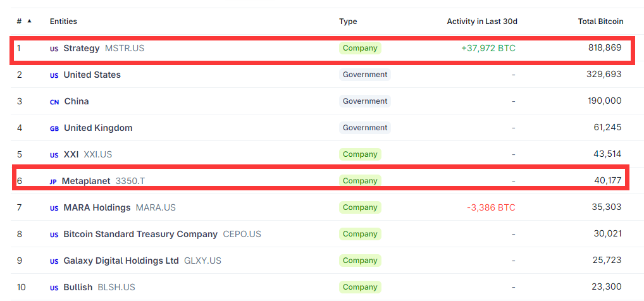Image resolution: width=644 pixels, height=301 pixels.
Task: Click Government tag in United Kingdom row
Action: click(365, 128)
